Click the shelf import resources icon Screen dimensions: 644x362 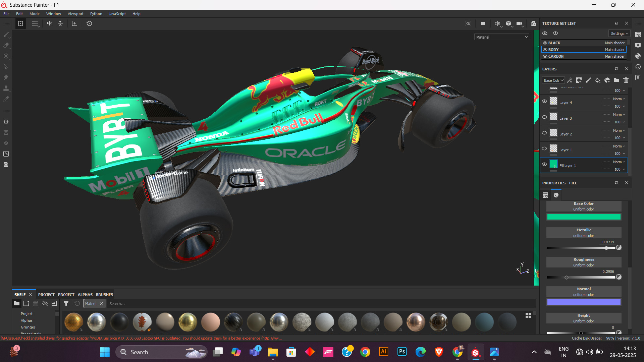coord(54,303)
